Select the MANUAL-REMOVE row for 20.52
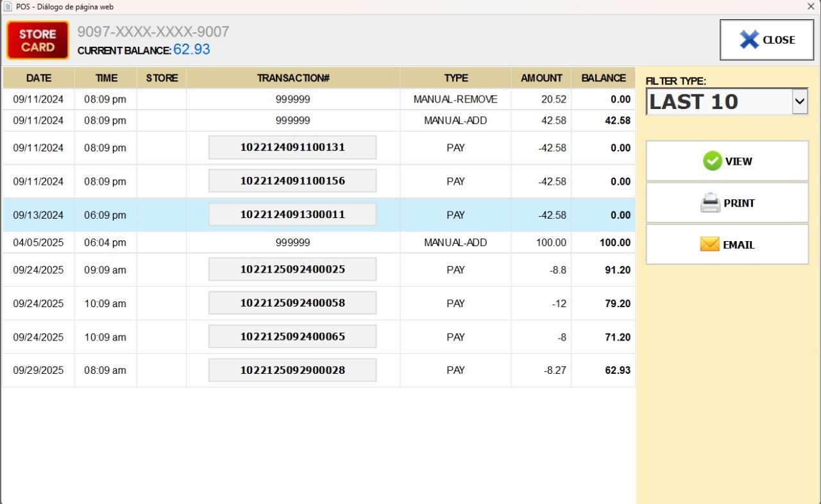Viewport: 821px width, 504px height. [455, 99]
